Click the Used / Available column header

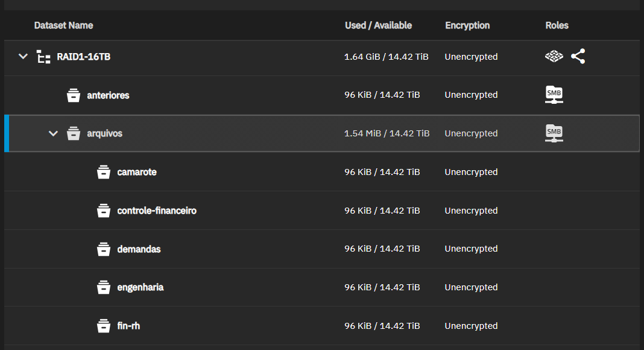(378, 25)
